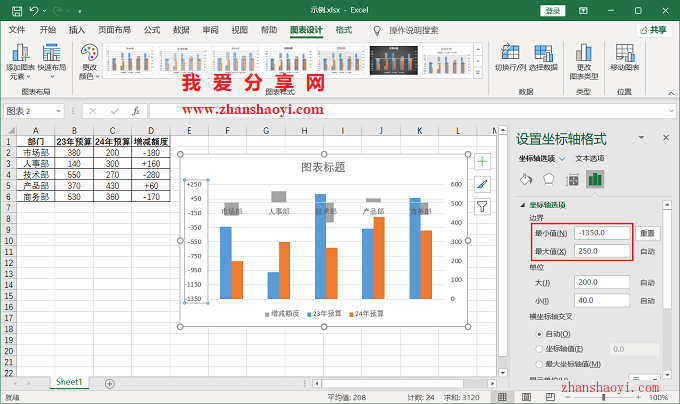Click the insert function fx icon

[x=136, y=111]
